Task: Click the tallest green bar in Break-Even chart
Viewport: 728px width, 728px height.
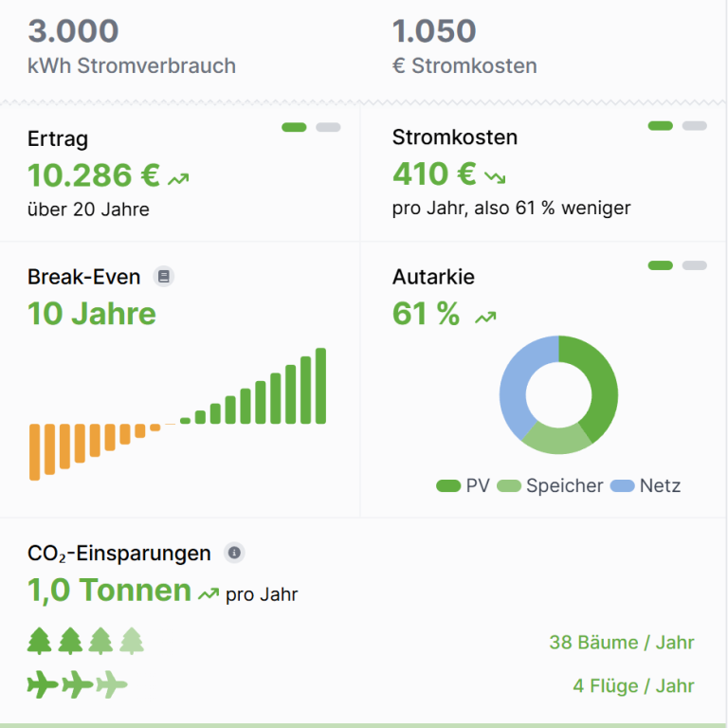Action: coord(320,386)
